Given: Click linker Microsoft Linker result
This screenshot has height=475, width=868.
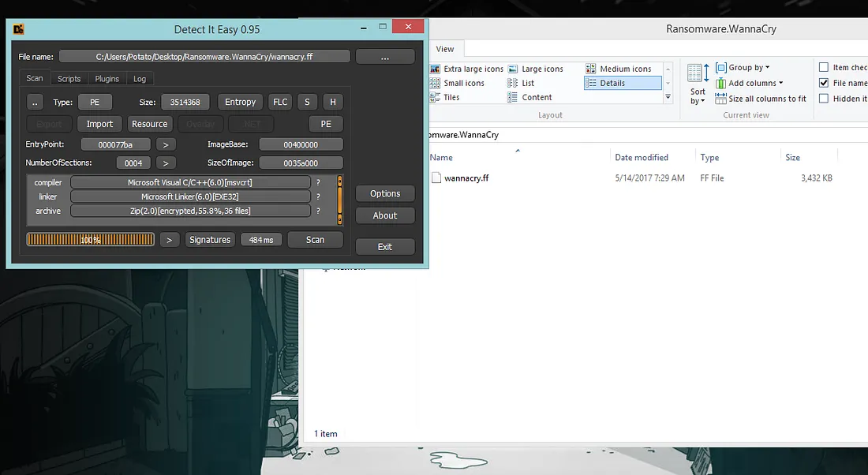Looking at the screenshot, I should [x=190, y=196].
